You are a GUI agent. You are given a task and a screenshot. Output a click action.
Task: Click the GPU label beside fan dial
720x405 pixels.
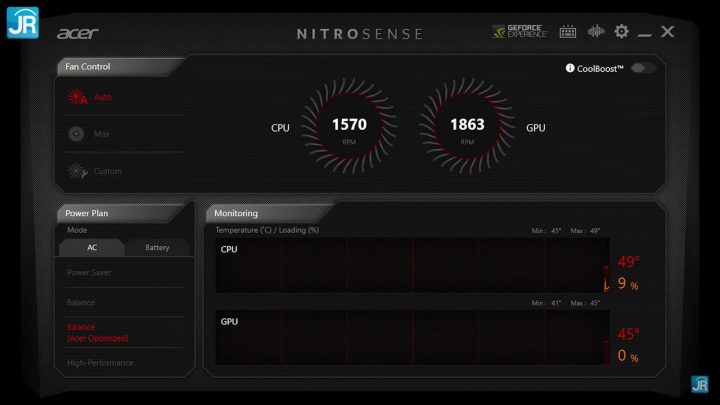click(x=535, y=128)
